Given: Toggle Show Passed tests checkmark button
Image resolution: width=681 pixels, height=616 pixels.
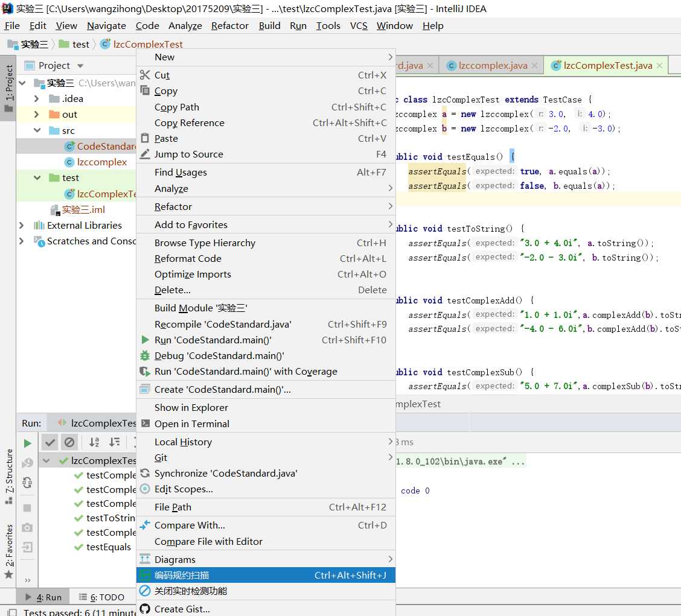Looking at the screenshot, I should [50, 442].
